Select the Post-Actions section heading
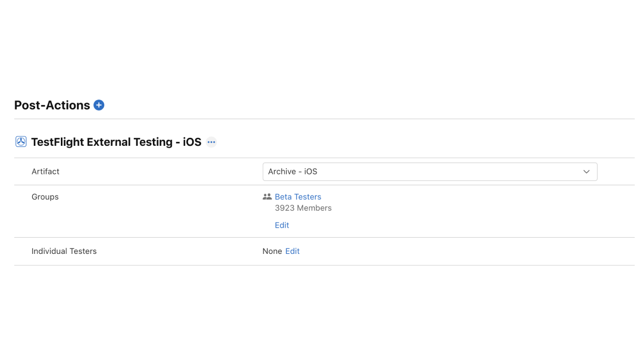 click(51, 105)
